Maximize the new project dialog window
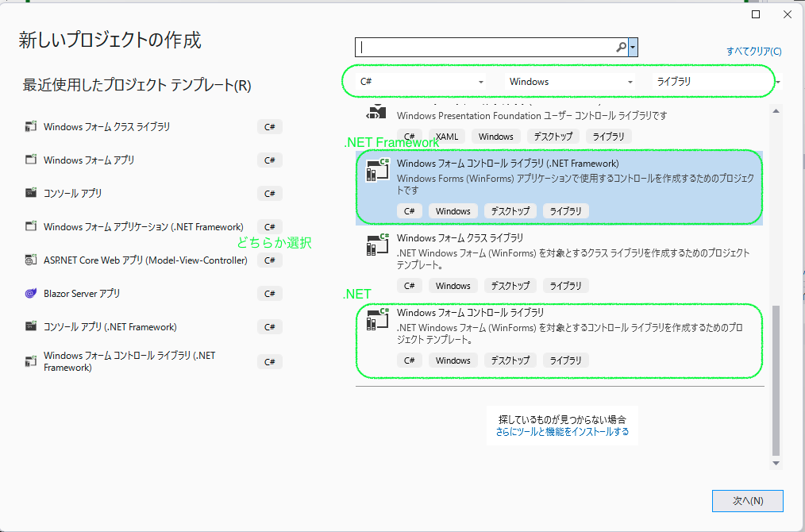 tap(756, 14)
